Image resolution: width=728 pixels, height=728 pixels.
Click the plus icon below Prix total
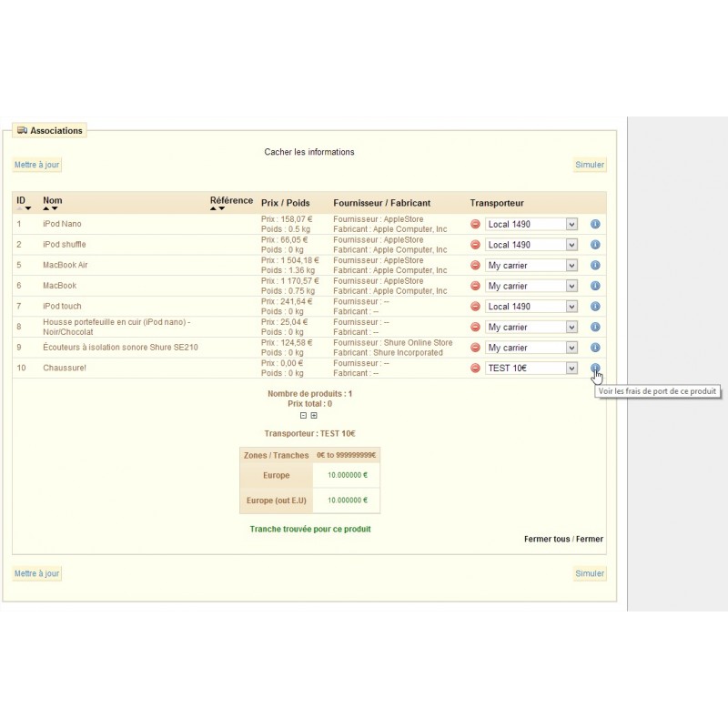point(314,415)
